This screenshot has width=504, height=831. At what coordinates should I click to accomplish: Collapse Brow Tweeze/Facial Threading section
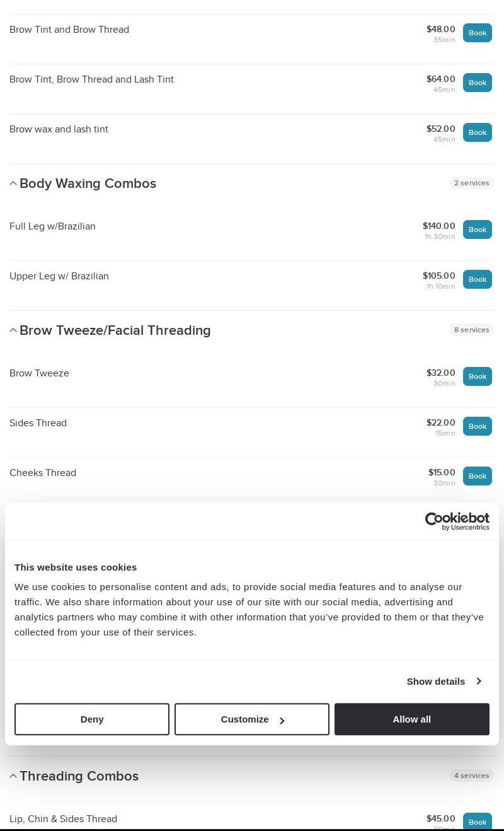tap(13, 330)
